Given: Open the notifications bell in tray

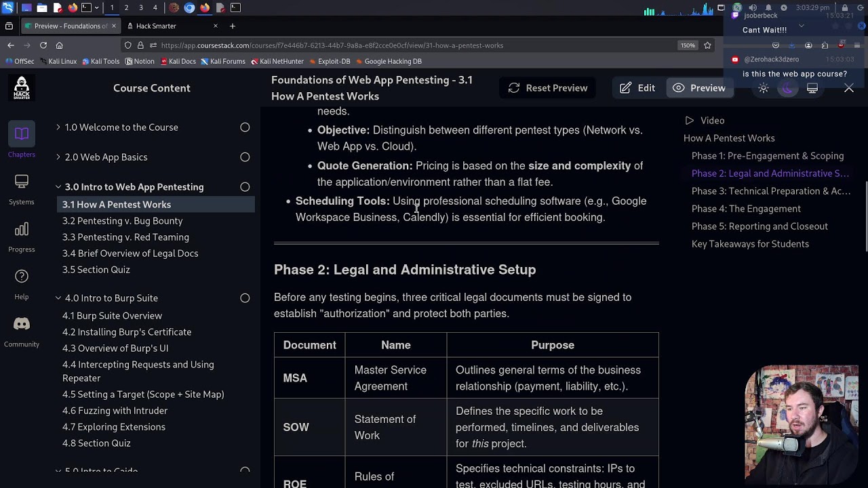Looking at the screenshot, I should point(768,7).
